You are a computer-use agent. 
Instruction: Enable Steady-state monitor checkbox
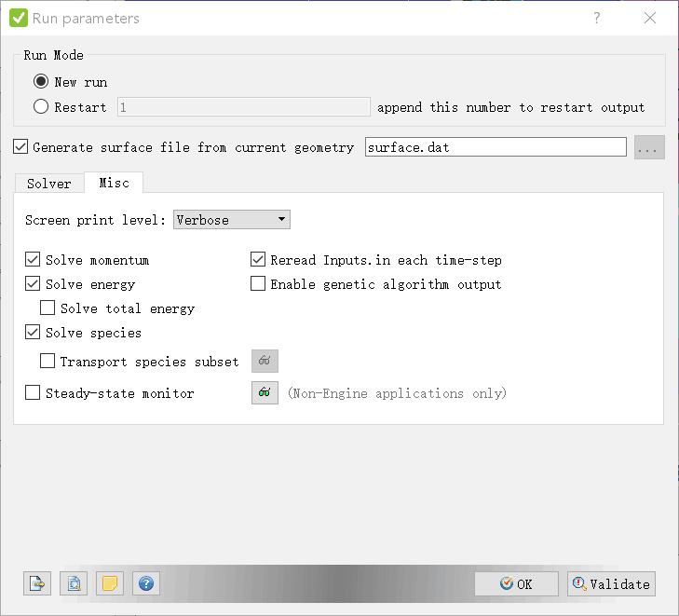click(x=33, y=393)
